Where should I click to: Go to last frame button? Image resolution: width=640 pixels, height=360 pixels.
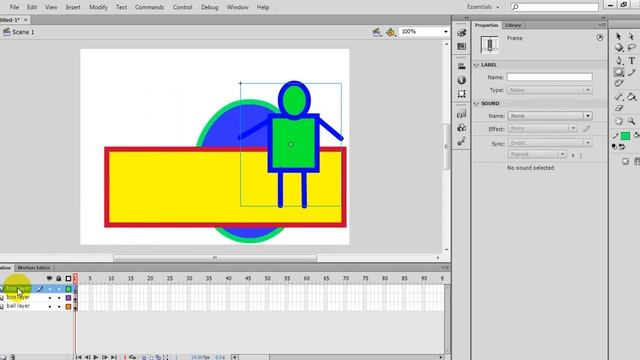tap(114, 357)
